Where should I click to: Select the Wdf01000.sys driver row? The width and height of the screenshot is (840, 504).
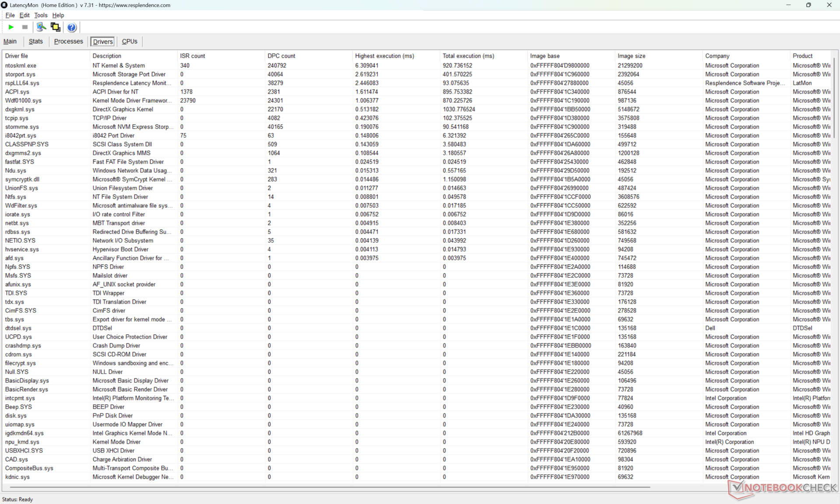tap(416, 101)
